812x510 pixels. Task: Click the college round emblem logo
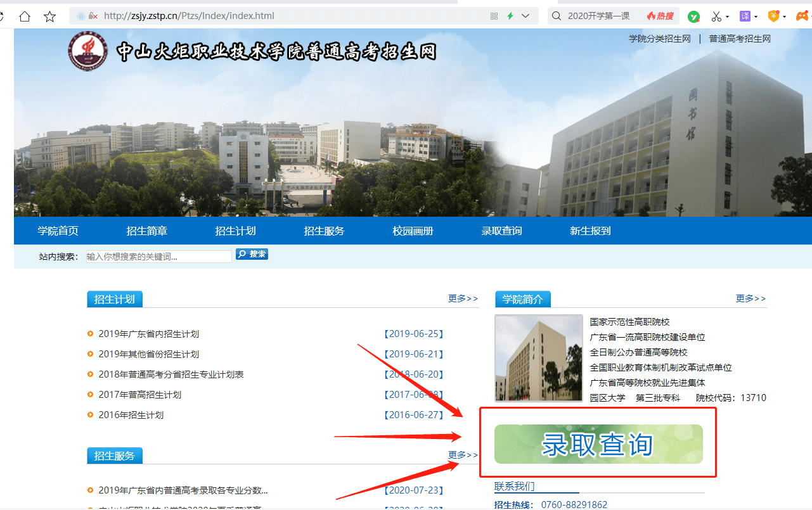[88, 51]
